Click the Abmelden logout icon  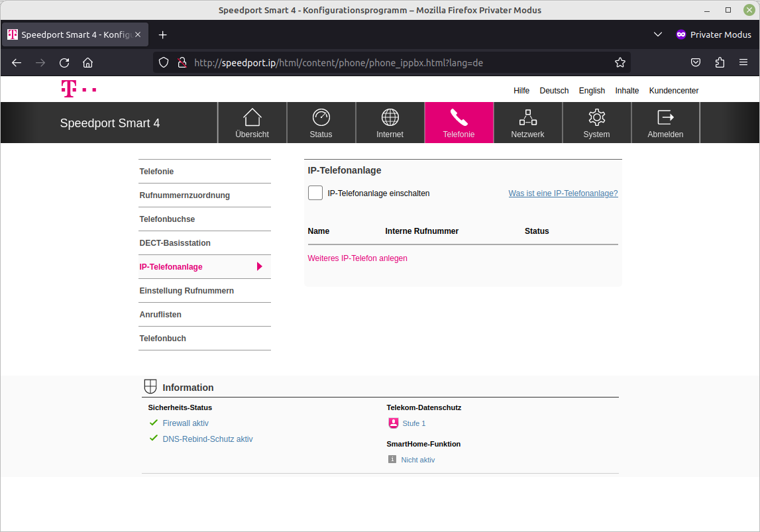pyautogui.click(x=665, y=117)
